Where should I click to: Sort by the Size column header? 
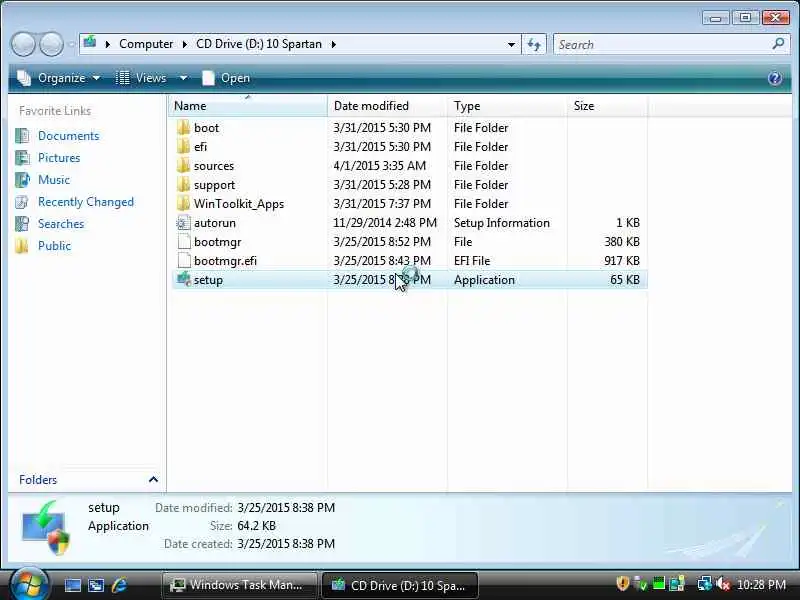click(607, 106)
